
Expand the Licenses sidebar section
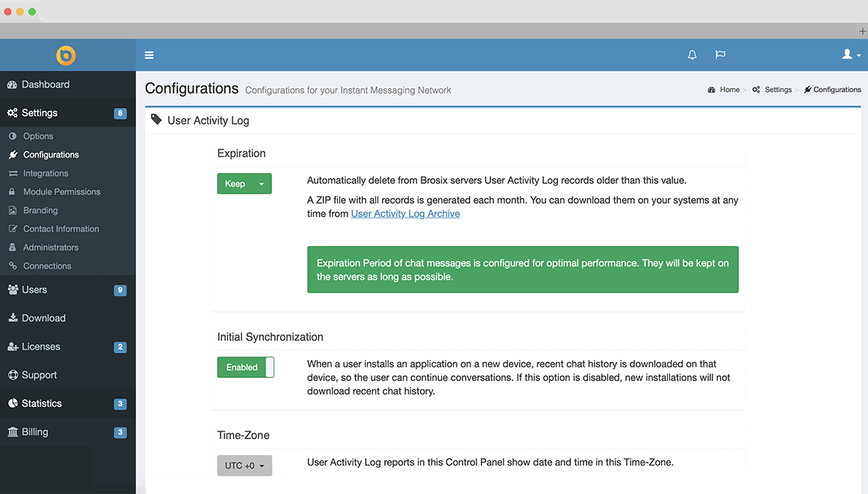click(x=67, y=346)
